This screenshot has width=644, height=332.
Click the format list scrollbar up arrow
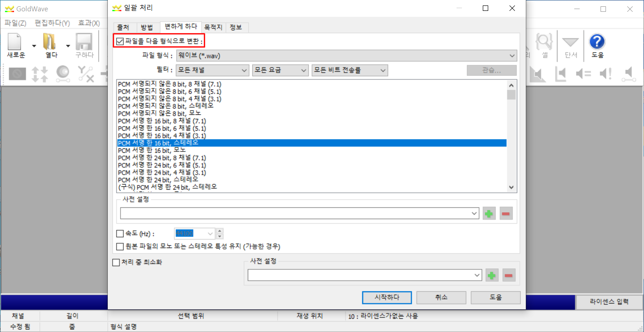[511, 85]
